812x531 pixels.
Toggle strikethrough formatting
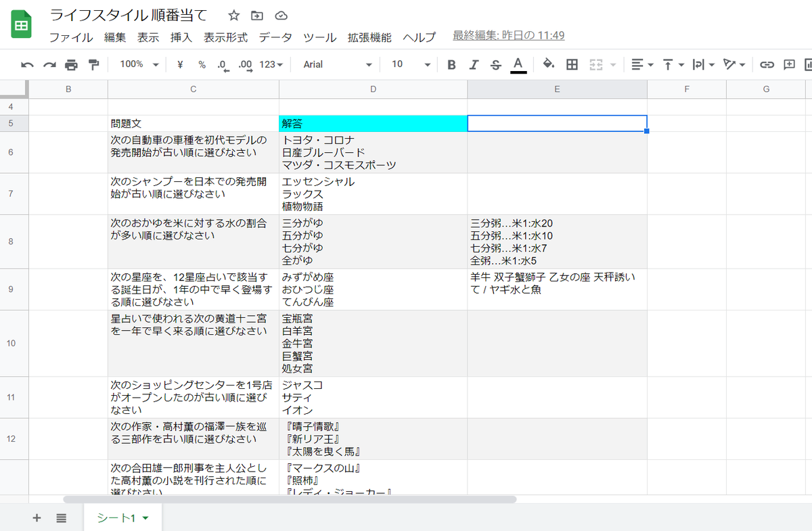pyautogui.click(x=495, y=64)
